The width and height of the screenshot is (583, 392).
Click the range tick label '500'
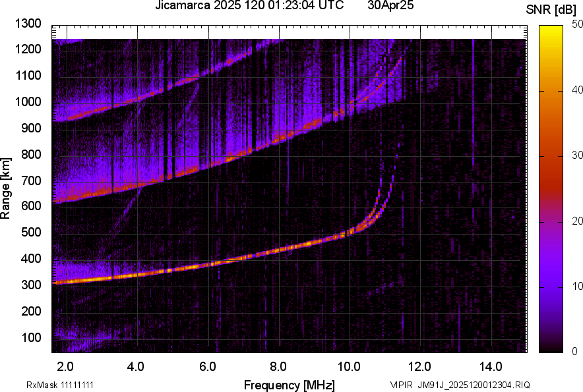pyautogui.click(x=31, y=232)
